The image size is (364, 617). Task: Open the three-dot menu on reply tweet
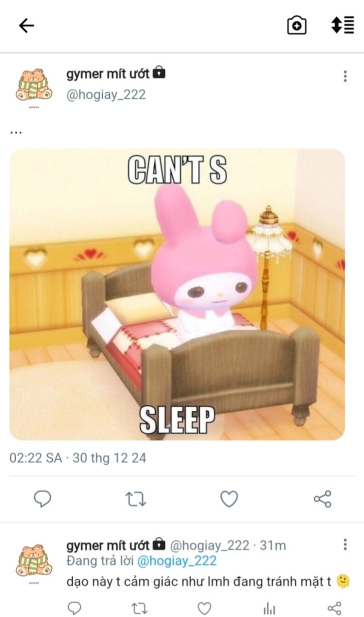point(345,544)
